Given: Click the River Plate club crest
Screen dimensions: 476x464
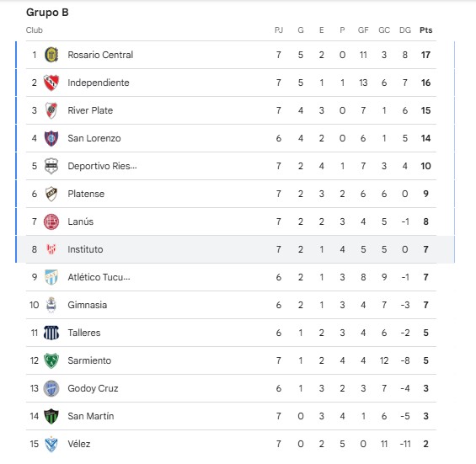Looking at the screenshot, I should [51, 110].
